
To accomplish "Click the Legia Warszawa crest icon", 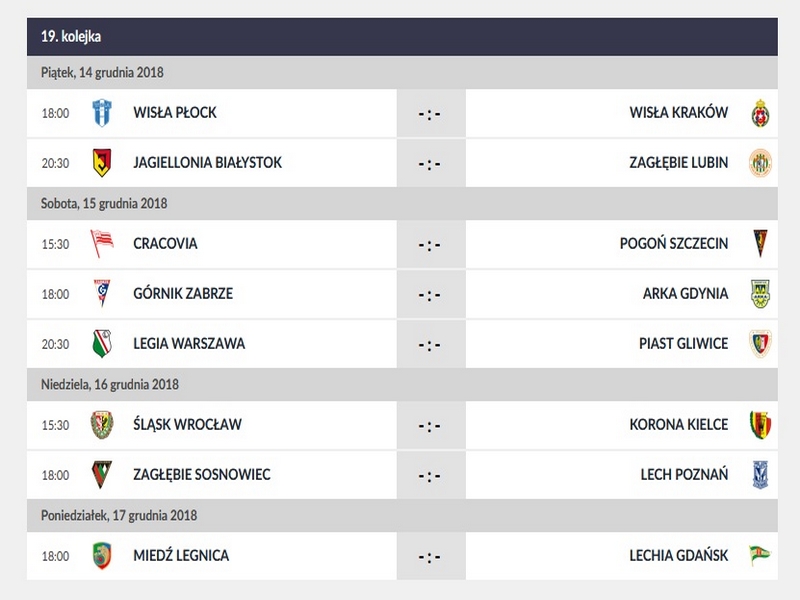I will tap(102, 343).
